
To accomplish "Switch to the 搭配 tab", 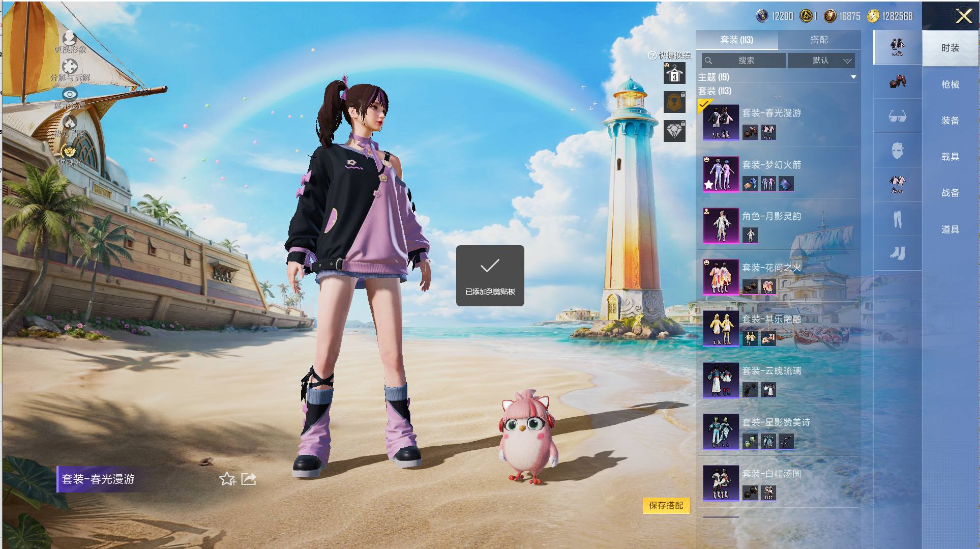I will pyautogui.click(x=819, y=40).
